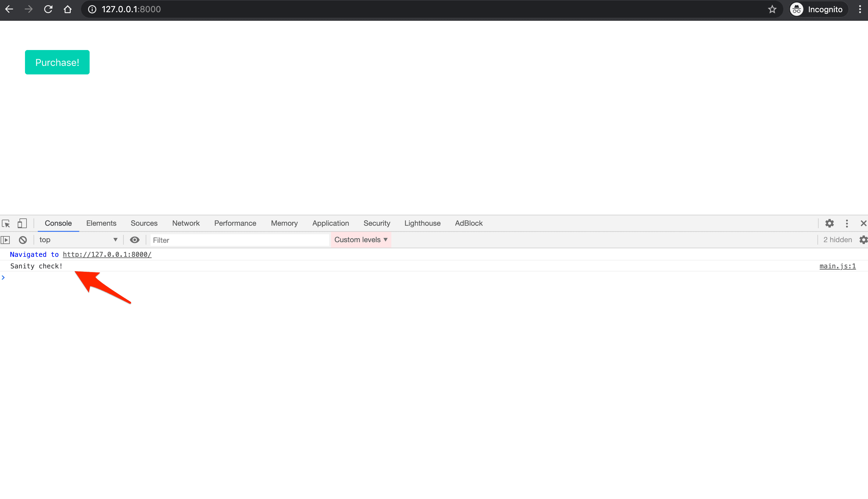Open the AdBlock tab
868x499 pixels.
(468, 223)
